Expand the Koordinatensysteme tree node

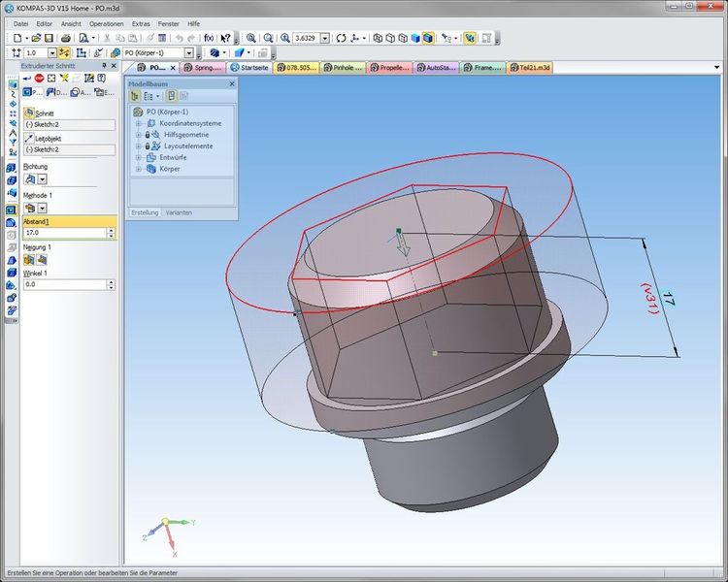coord(139,123)
